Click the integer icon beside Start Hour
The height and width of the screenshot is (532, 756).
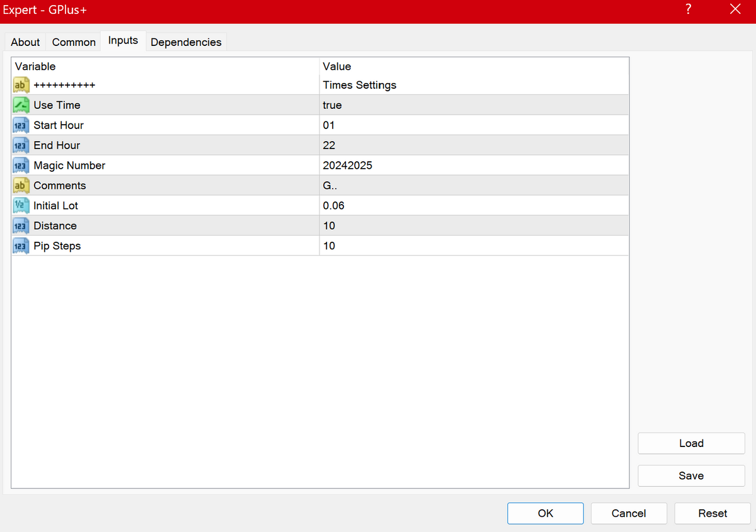(x=20, y=125)
